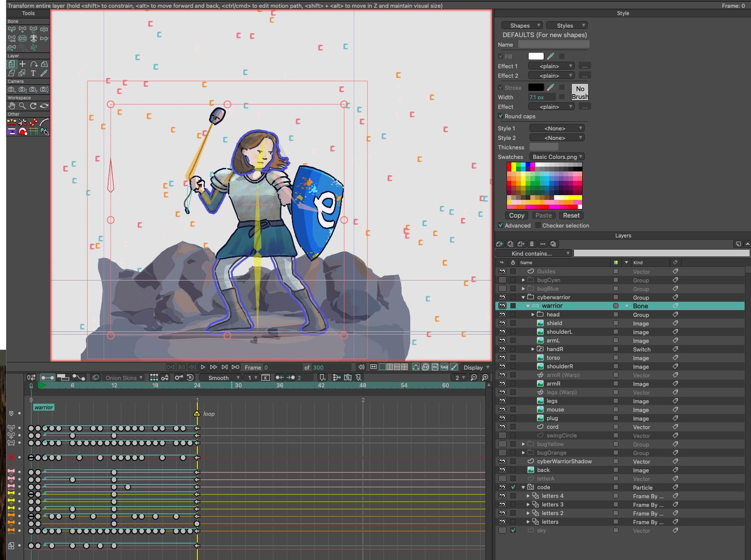This screenshot has height=560, width=751.
Task: Toggle the Round caps checkbox
Action: (501, 116)
